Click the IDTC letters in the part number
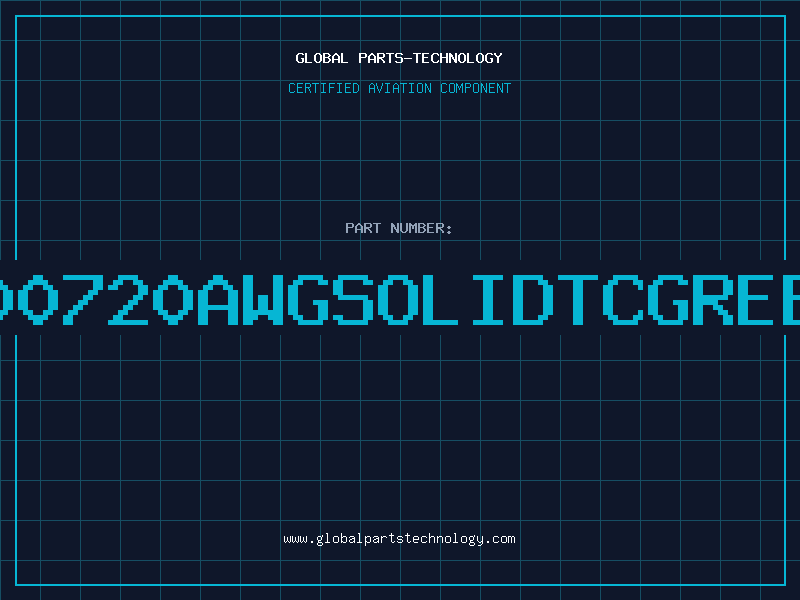 [x=558, y=300]
